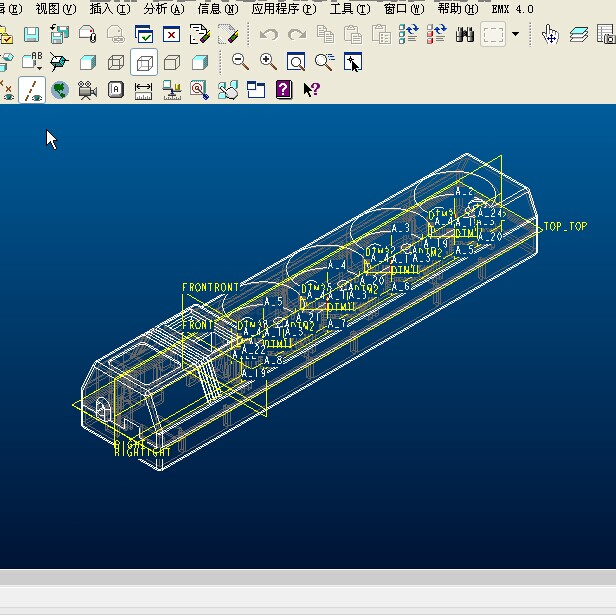Open the 工具(T) menu
Screen dimensions: 616x615
(x=349, y=9)
